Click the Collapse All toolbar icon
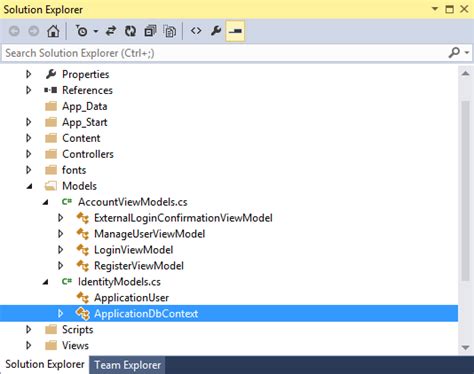Viewport: 474px width, 374px height. point(150,31)
